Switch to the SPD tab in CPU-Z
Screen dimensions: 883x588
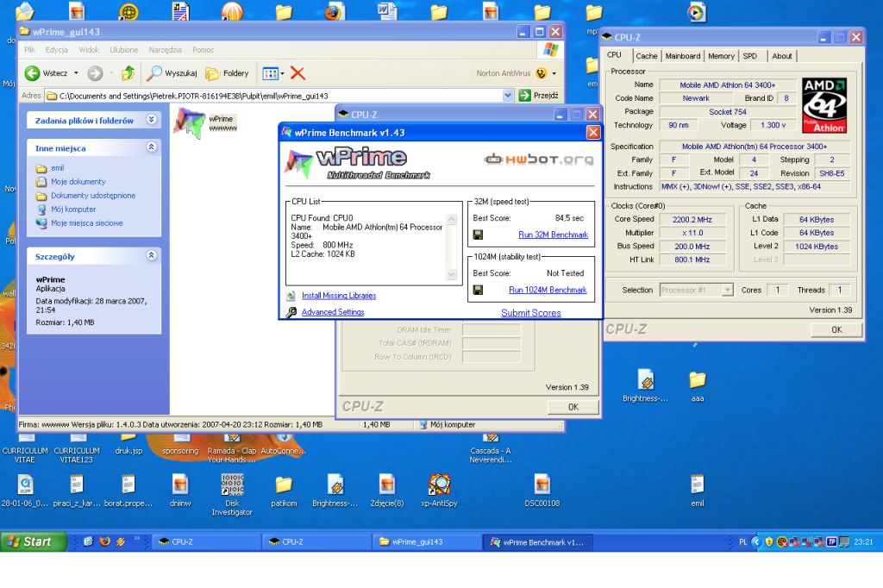coord(749,56)
